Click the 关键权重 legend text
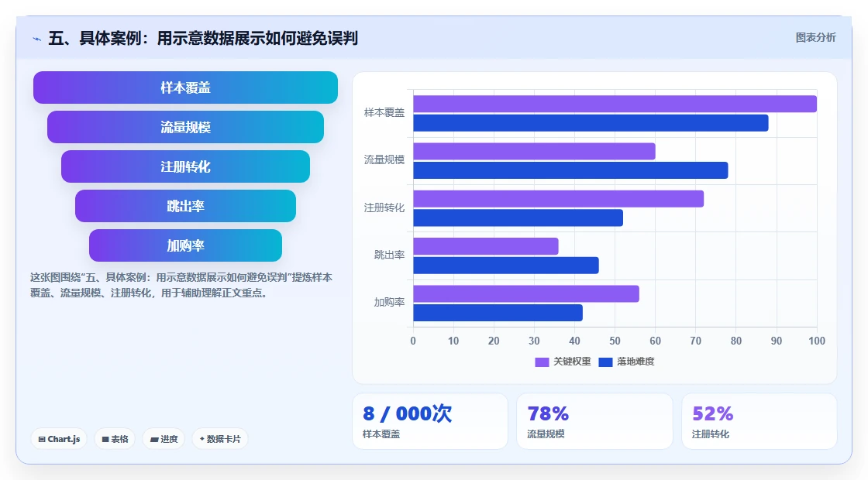The height and width of the screenshot is (480, 868). [x=573, y=362]
